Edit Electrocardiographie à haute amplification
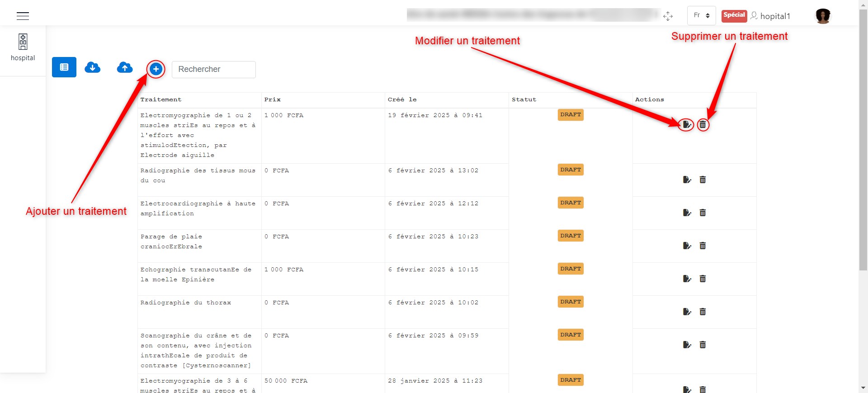Image resolution: width=868 pixels, height=393 pixels. 687,213
